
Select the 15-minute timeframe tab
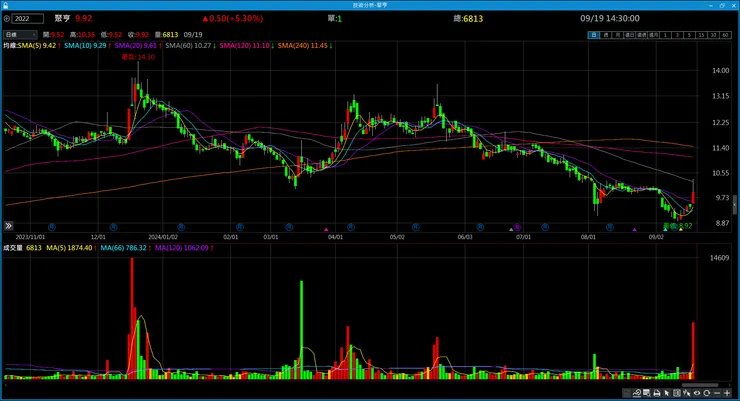pos(701,35)
